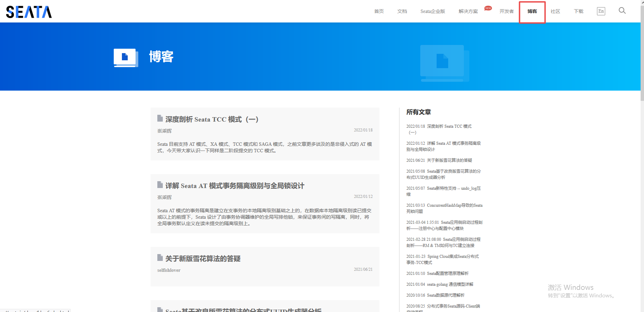Go to 首页 in the navigation
Screen dimensions: 644x312
(379, 11)
